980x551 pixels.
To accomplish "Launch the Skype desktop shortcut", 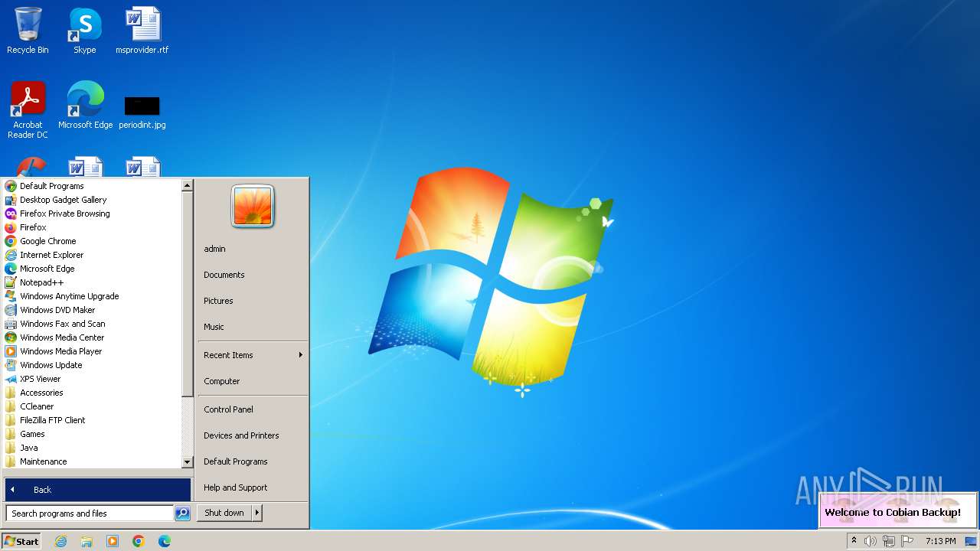I will tap(84, 31).
